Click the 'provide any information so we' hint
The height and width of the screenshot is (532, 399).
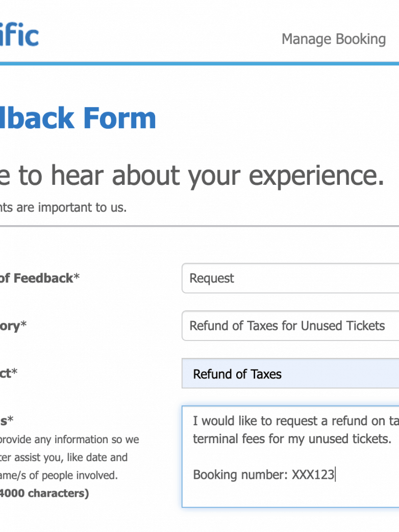coord(69,440)
